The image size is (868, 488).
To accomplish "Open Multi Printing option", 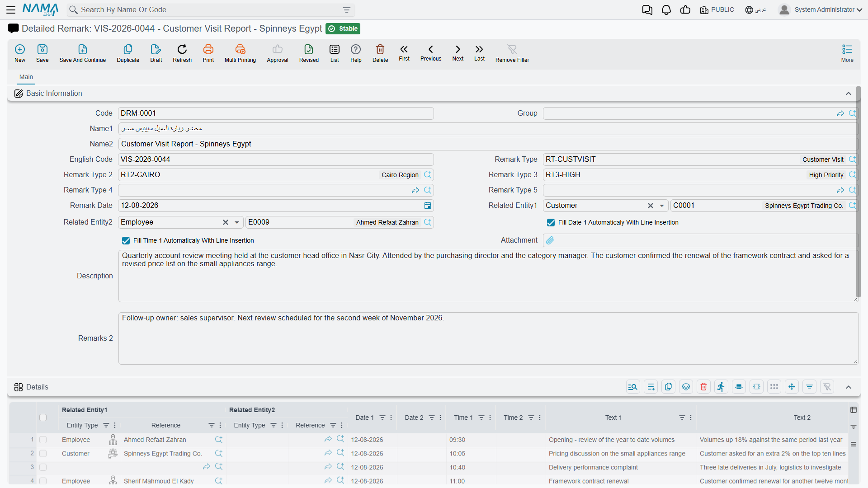I will coord(240,53).
